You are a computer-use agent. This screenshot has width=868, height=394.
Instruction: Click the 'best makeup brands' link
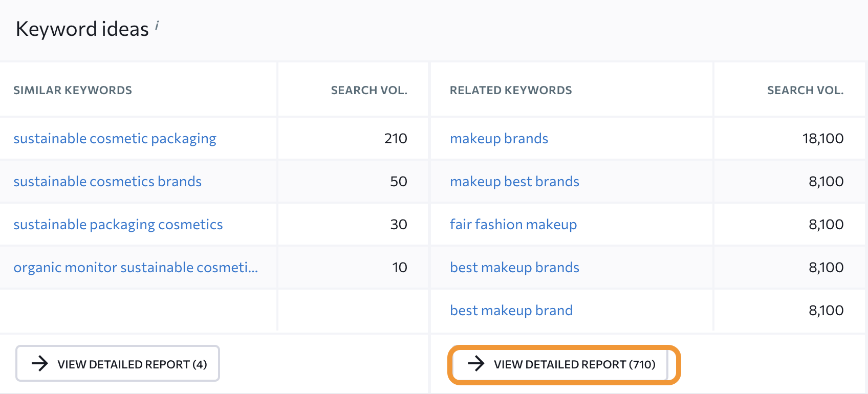514,268
